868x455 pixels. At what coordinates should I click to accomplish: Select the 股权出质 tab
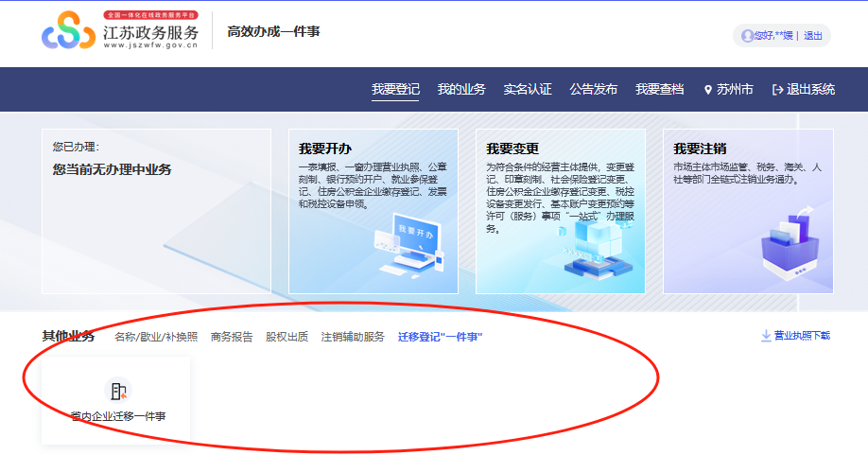pos(286,337)
